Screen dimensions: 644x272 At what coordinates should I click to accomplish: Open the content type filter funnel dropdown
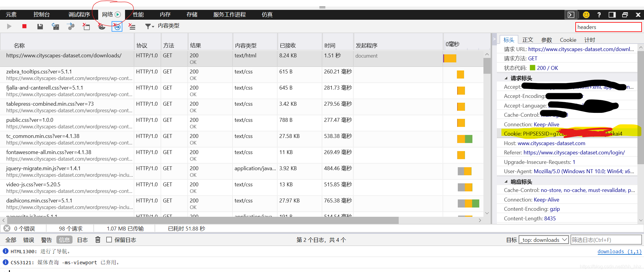(x=149, y=27)
